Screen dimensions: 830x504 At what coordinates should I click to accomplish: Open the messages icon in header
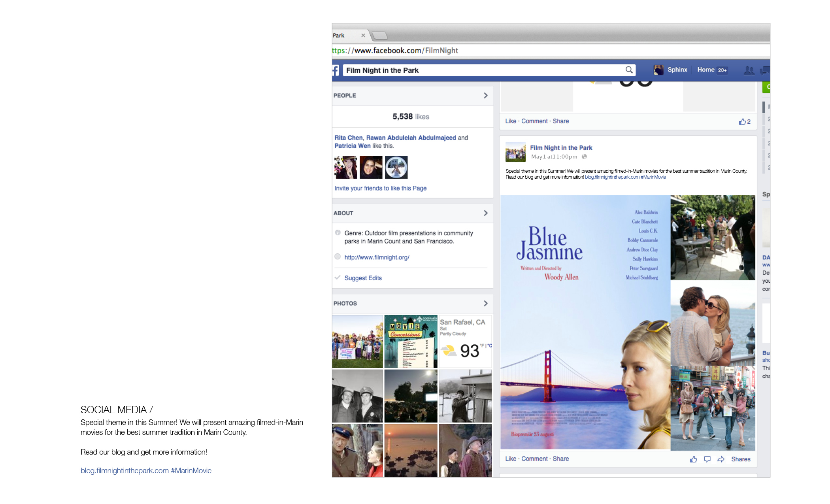(765, 70)
